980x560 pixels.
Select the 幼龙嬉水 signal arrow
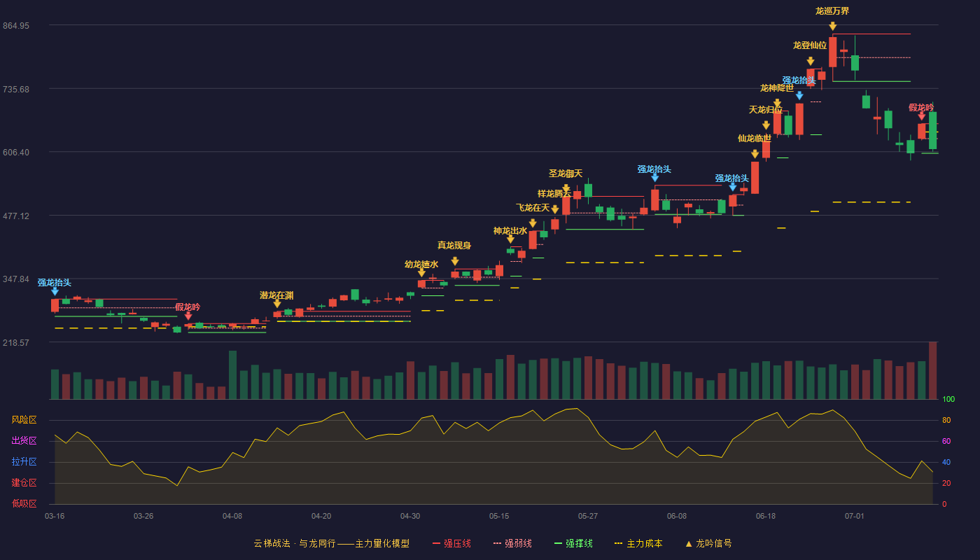[421, 272]
